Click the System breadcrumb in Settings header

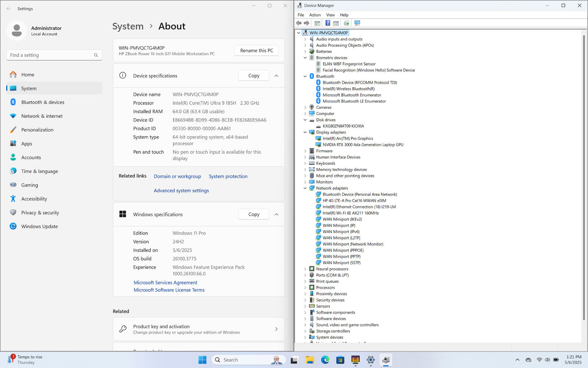[x=128, y=26]
